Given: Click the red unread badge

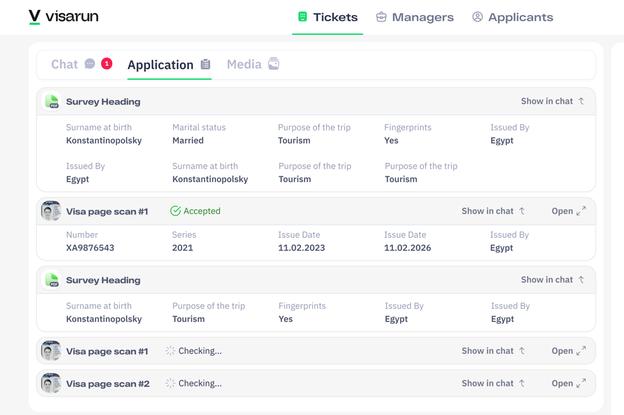Looking at the screenshot, I should coord(107,64).
